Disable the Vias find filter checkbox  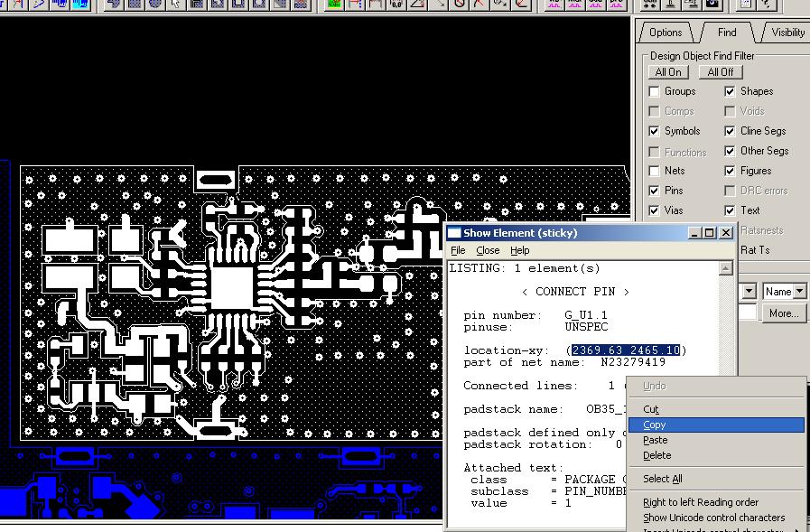coord(655,210)
